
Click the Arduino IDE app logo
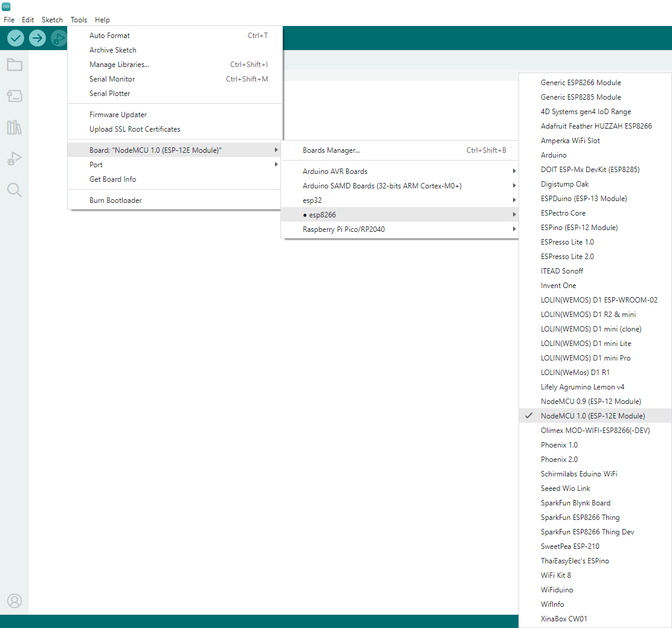6,7
